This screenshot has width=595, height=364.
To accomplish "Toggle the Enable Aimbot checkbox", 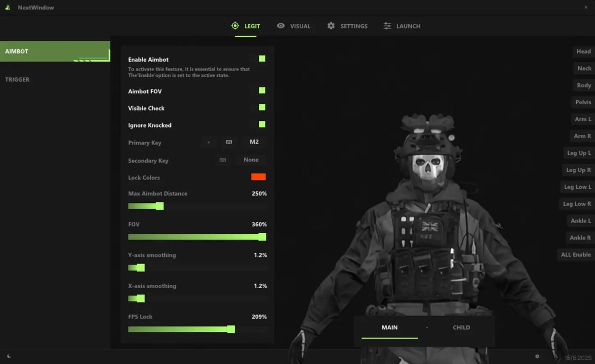I will click(x=262, y=59).
